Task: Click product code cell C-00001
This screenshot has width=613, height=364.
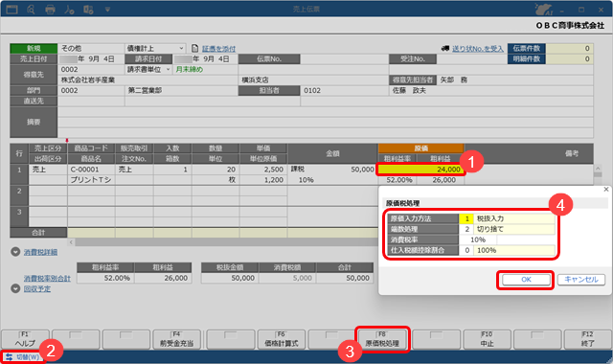Action: click(91, 170)
